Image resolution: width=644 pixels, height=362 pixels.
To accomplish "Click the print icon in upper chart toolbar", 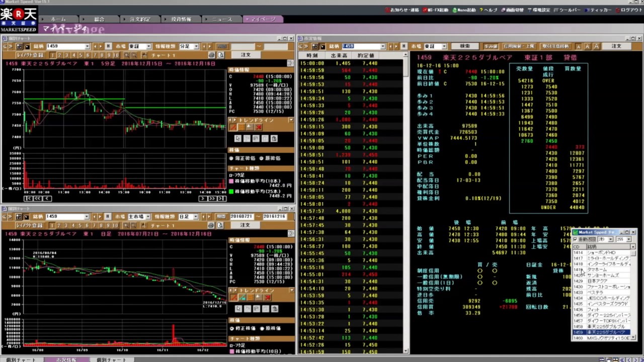I will [x=212, y=55].
